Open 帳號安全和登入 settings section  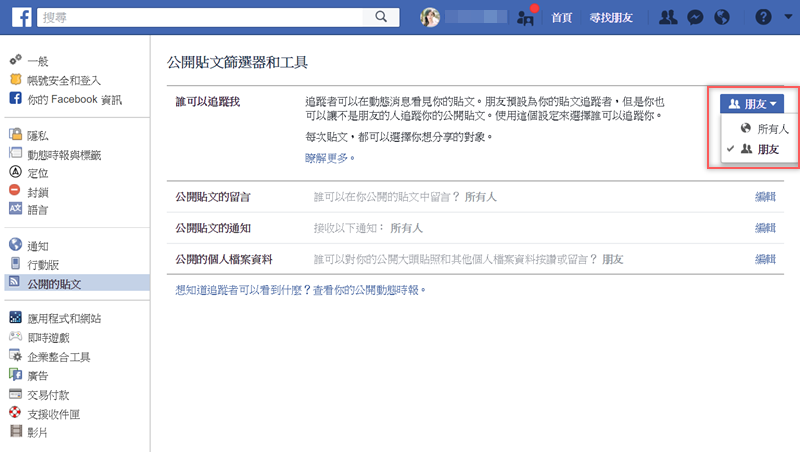[64, 81]
